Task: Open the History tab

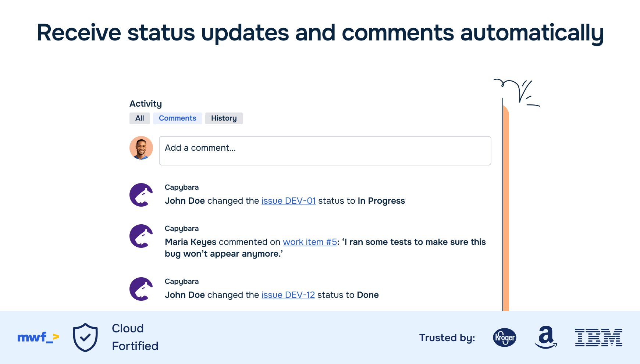Action: pos(224,118)
